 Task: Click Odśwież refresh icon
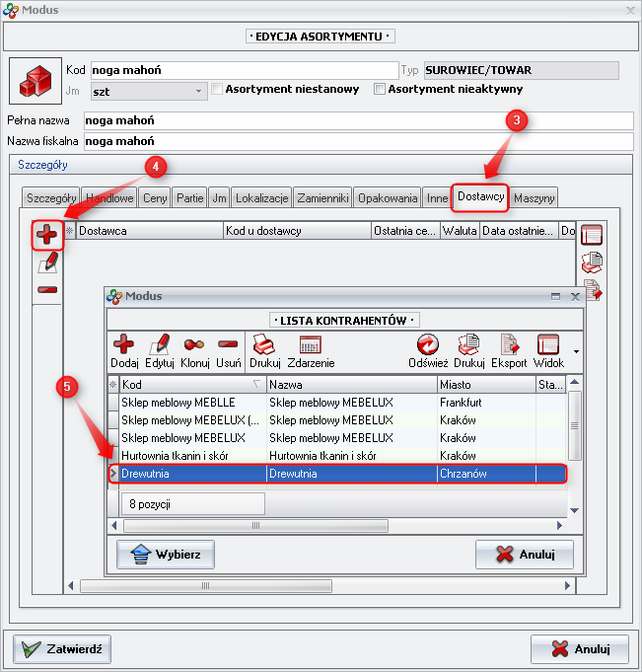pyautogui.click(x=428, y=351)
